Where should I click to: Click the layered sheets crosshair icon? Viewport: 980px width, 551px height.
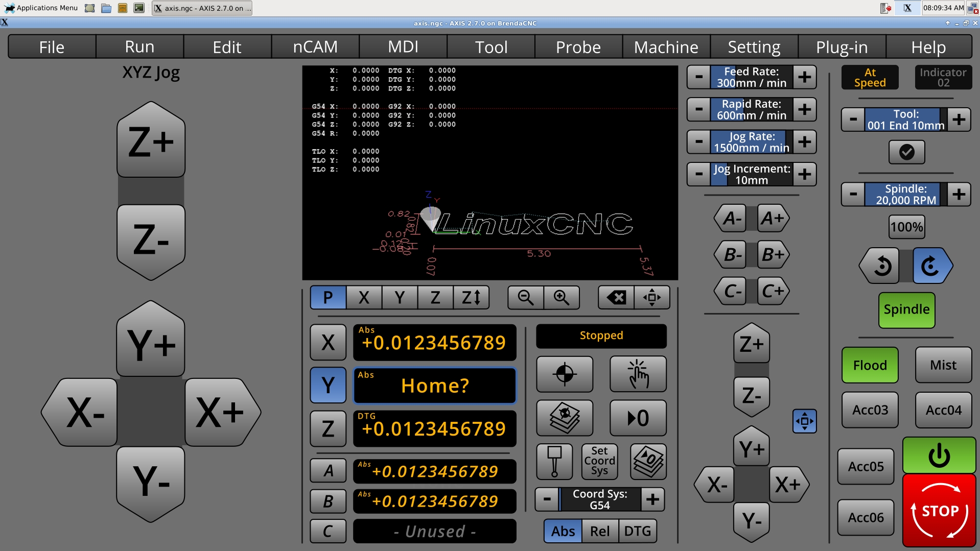[565, 418]
